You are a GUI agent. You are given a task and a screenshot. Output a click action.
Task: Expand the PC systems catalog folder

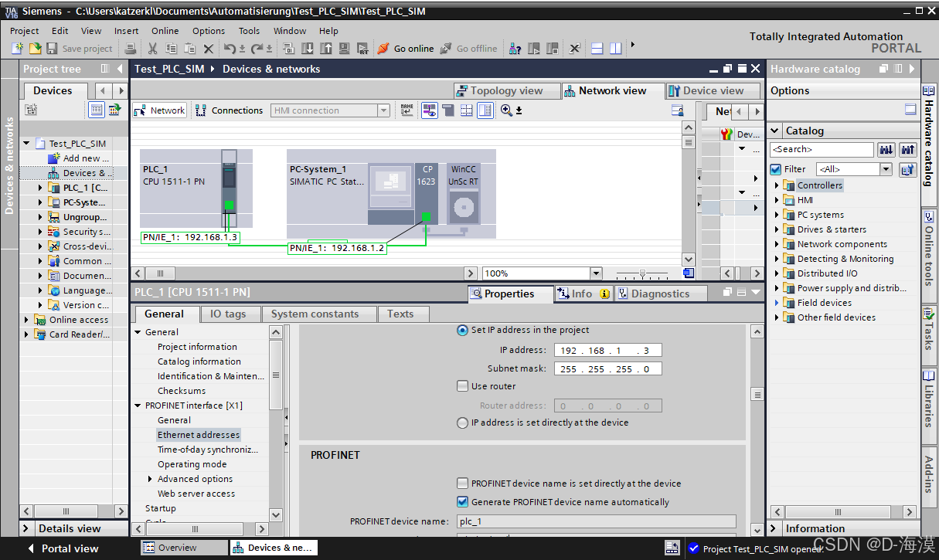coord(777,215)
